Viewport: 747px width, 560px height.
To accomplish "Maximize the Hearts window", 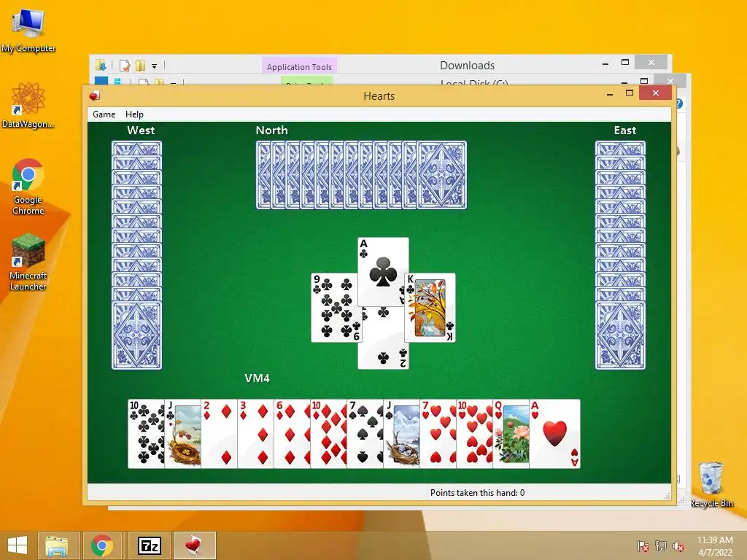I will 630,93.
